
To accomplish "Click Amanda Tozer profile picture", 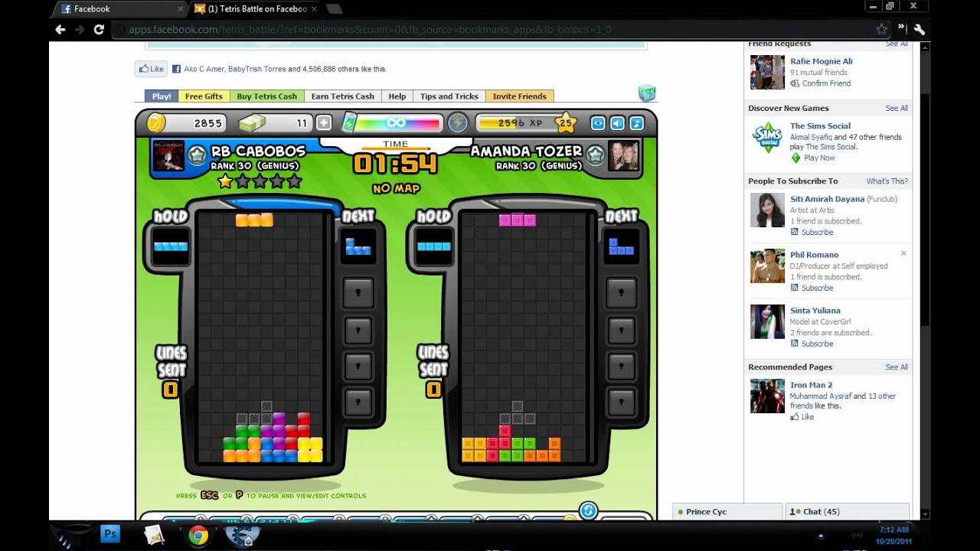I will [623, 155].
